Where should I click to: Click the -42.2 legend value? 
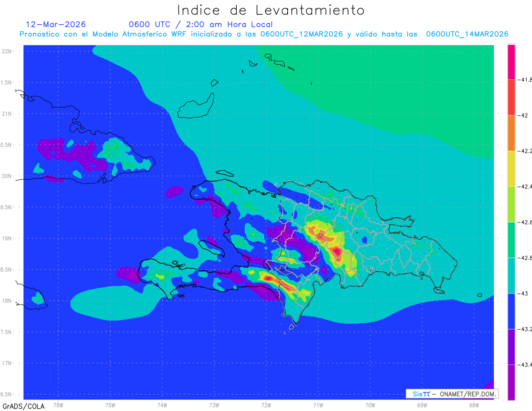(525, 151)
